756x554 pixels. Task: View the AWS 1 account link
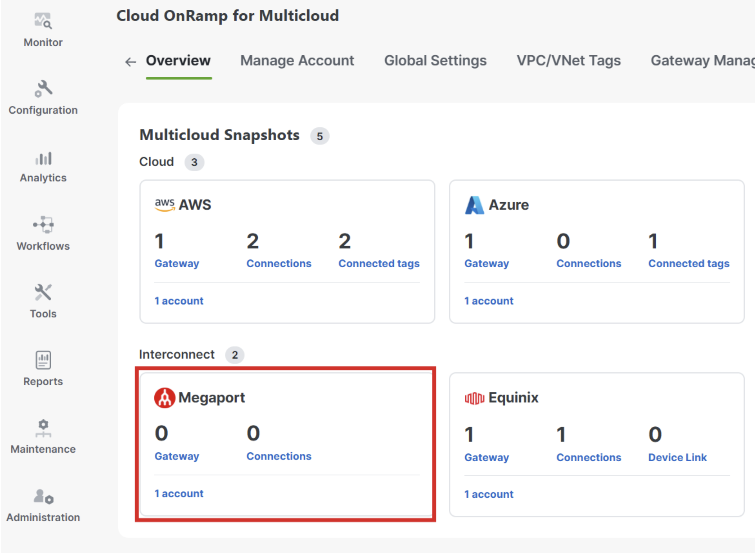(179, 301)
